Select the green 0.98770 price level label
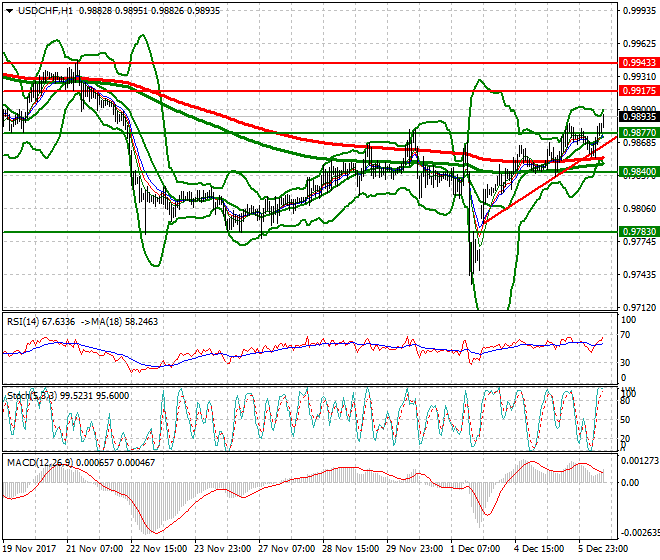Viewport: 660px width, 560px height. 638,132
